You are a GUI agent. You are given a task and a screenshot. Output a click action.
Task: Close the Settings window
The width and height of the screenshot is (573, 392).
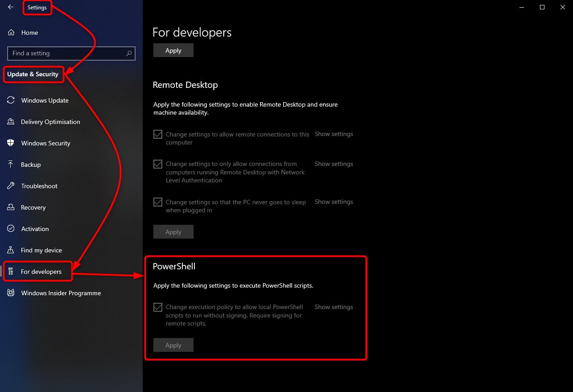click(563, 7)
